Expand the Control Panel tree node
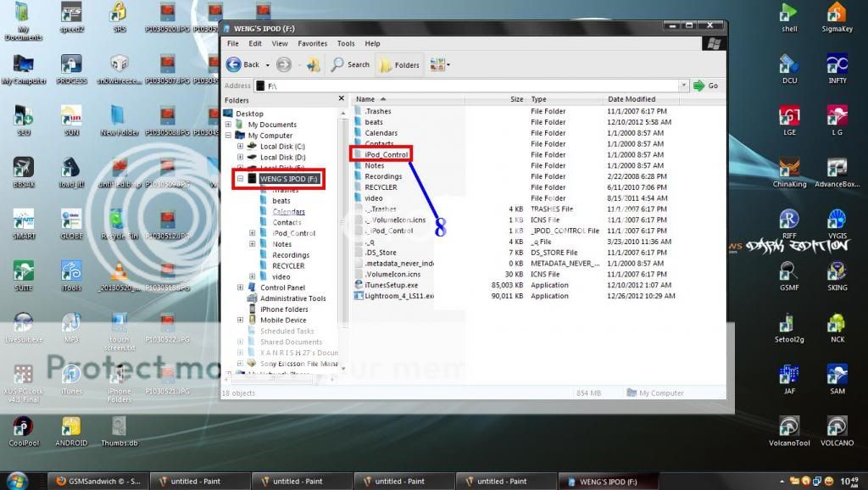Viewport: 868px width, 490px height. [241, 287]
